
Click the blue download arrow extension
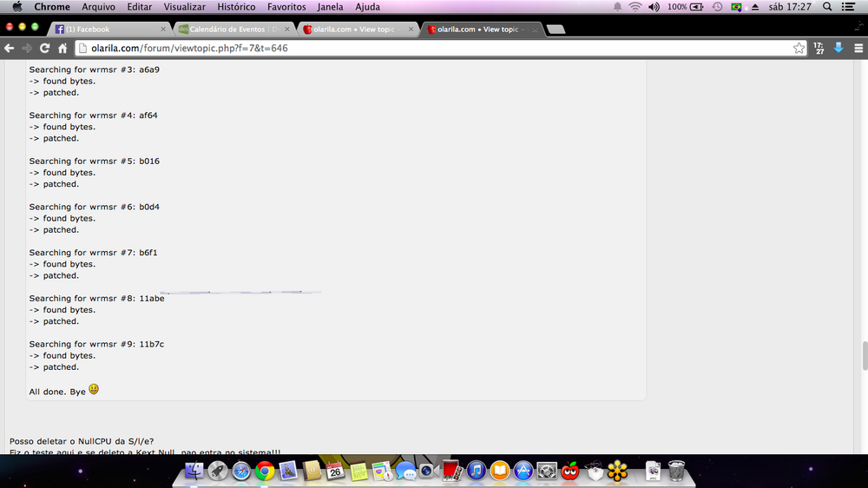838,49
